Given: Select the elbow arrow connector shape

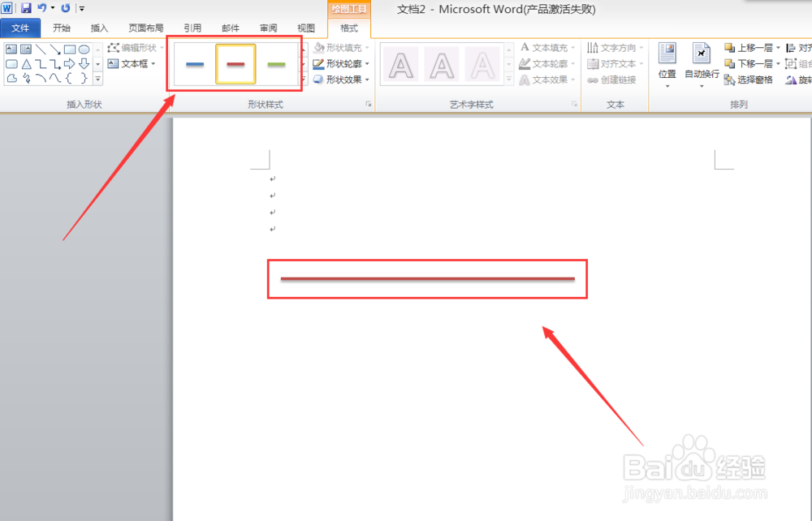Looking at the screenshot, I should point(55,64).
